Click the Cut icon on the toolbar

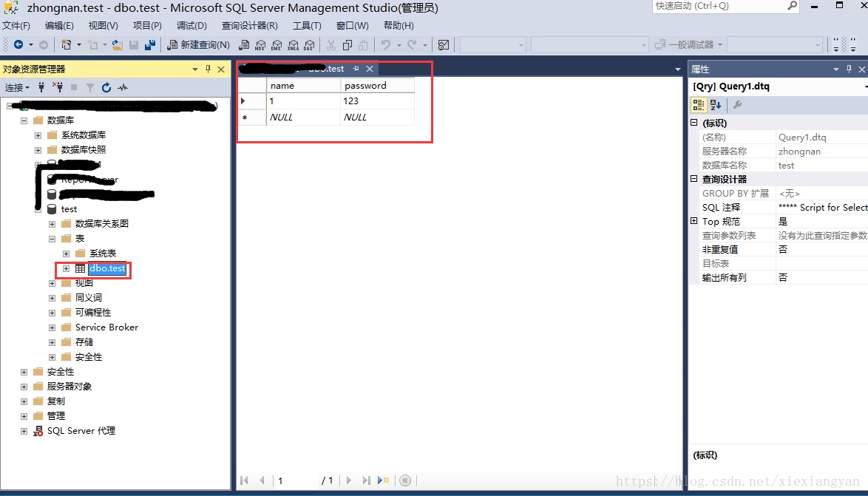(x=331, y=45)
